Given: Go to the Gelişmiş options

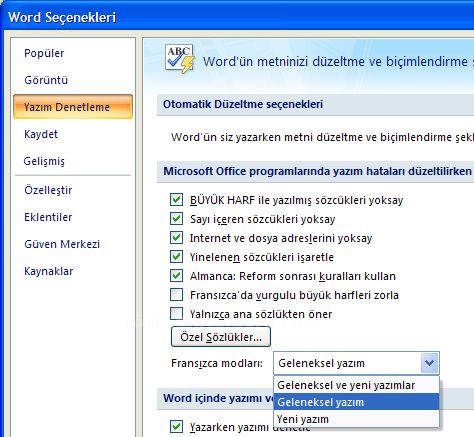Looking at the screenshot, I should pyautogui.click(x=44, y=161).
